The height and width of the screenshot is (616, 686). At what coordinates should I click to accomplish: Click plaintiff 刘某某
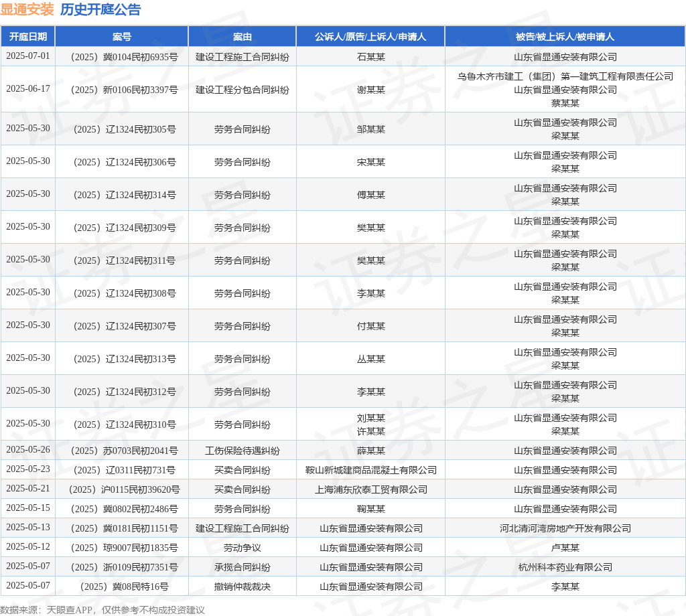[x=371, y=418]
